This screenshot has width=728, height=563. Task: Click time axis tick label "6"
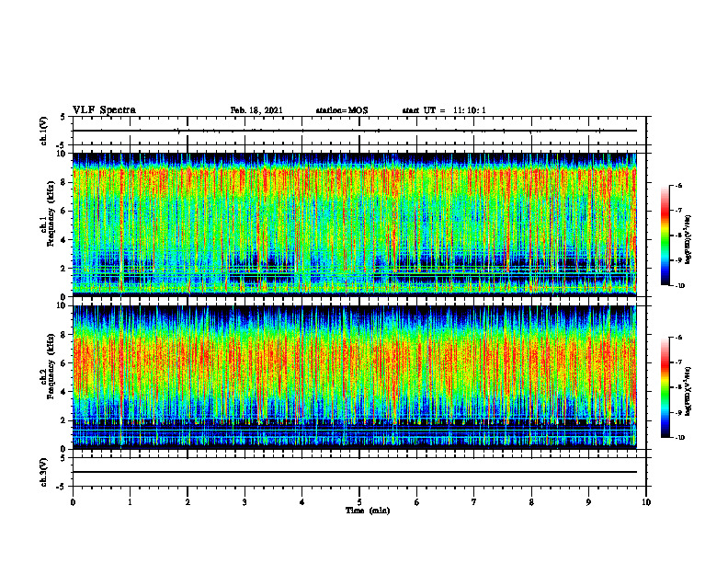pos(416,502)
